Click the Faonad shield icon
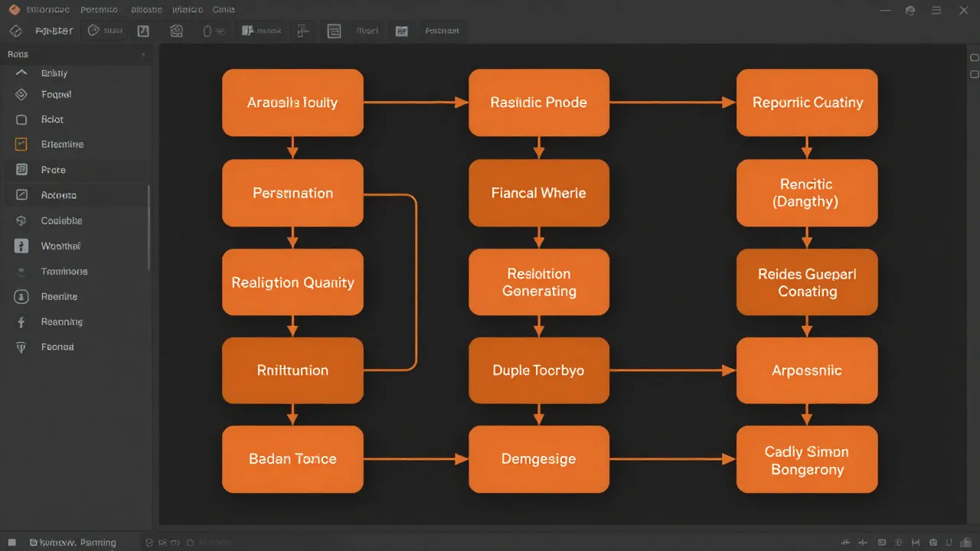 21,347
